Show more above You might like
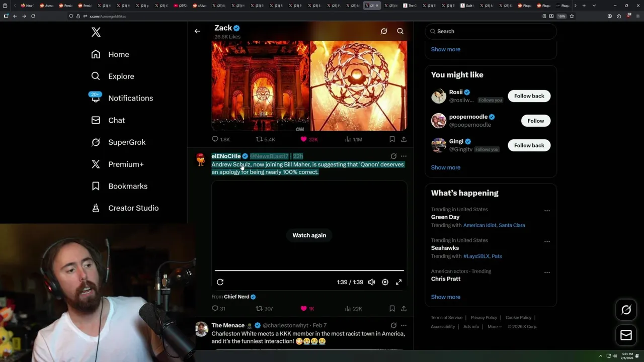 [x=445, y=49]
